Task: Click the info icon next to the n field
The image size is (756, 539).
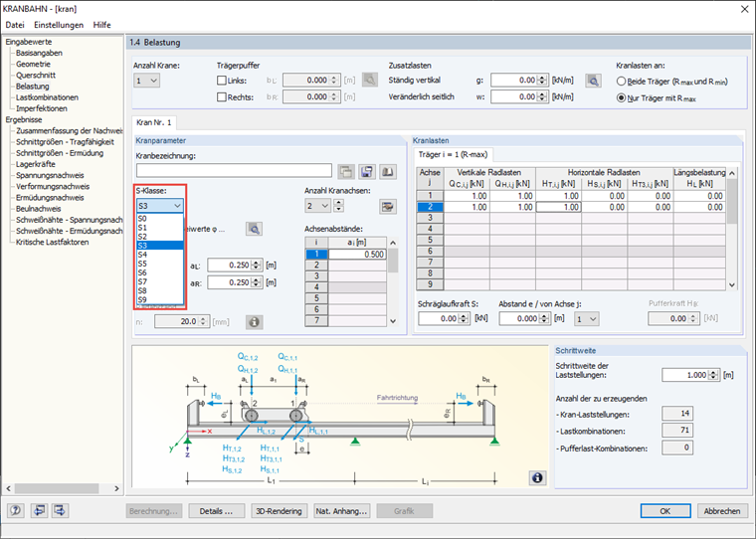Action: point(254,321)
